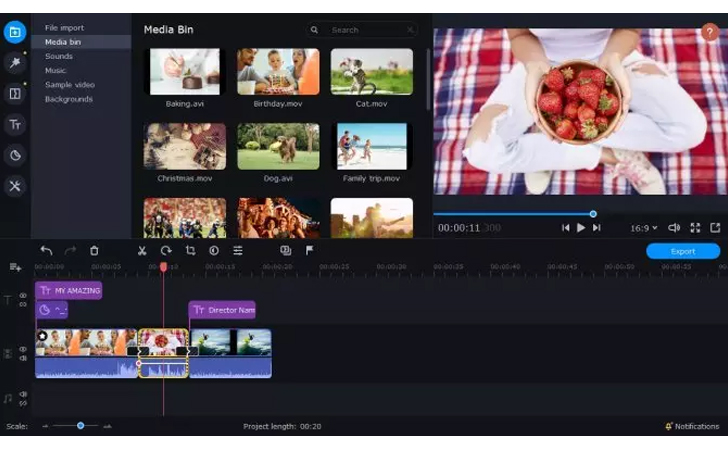Click the redo arrow icon
The width and height of the screenshot is (728, 450).
point(70,251)
